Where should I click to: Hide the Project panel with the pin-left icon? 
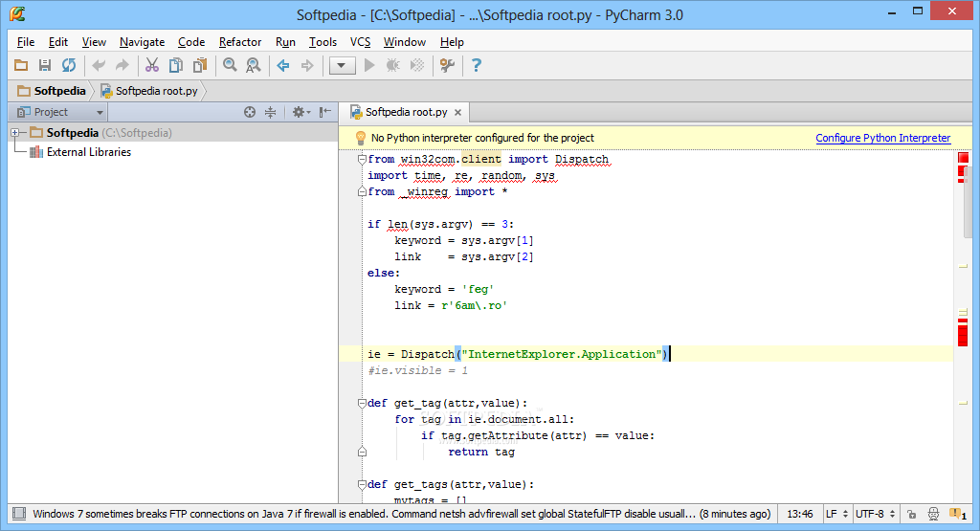click(x=325, y=112)
